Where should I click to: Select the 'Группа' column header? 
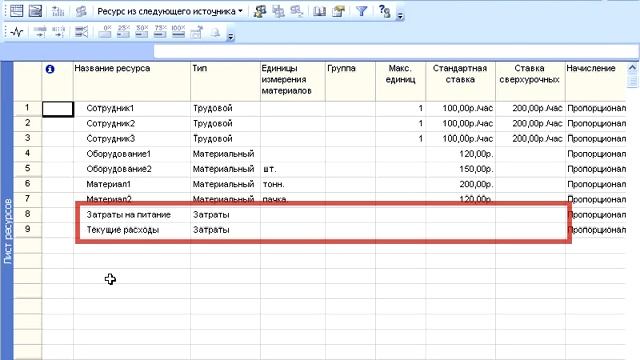coord(350,81)
